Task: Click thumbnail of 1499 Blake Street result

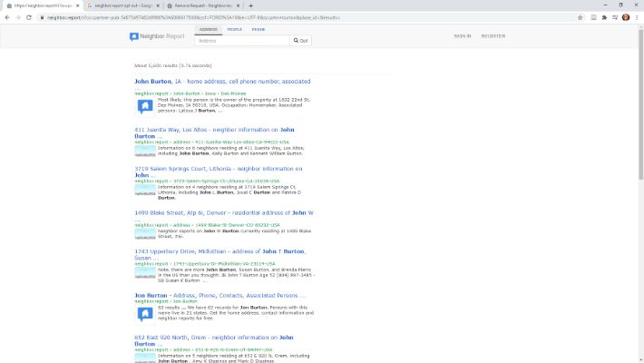Action: pos(145,234)
